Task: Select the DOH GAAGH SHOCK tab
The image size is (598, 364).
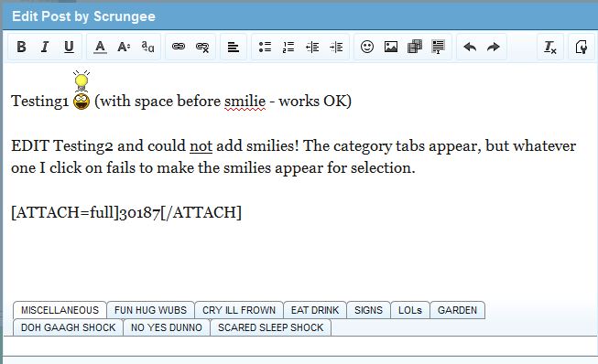Action: pyautogui.click(x=69, y=327)
